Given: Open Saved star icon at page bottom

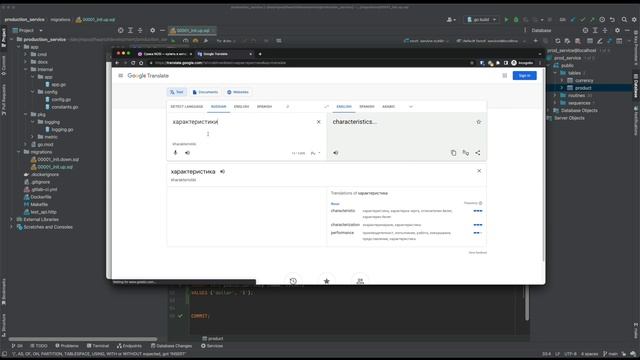Looking at the screenshot, I should [327, 281].
